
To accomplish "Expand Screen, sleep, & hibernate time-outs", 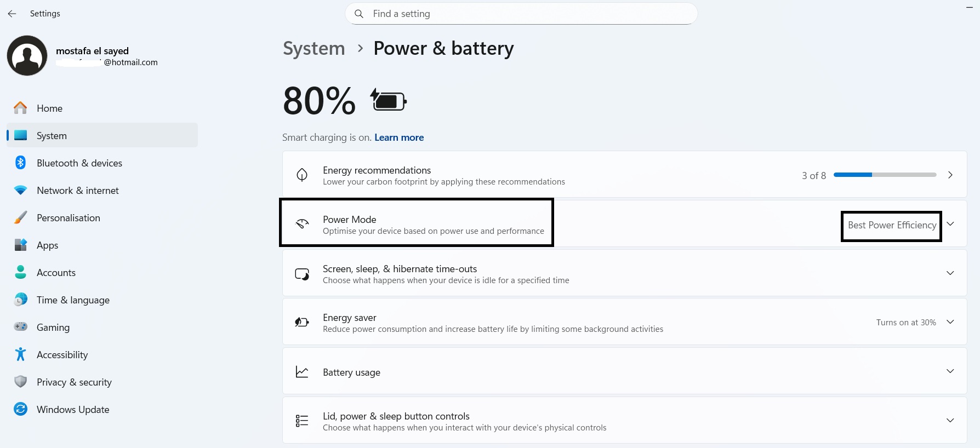I will pos(950,273).
